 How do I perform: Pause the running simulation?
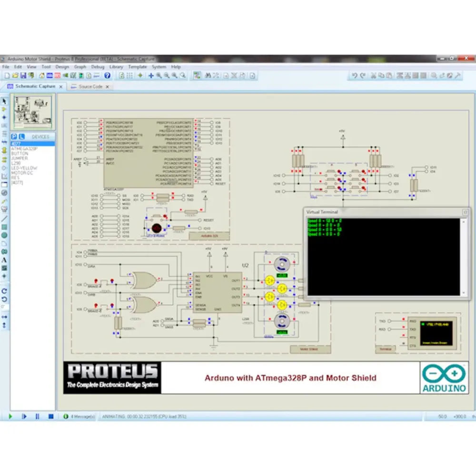point(37,416)
